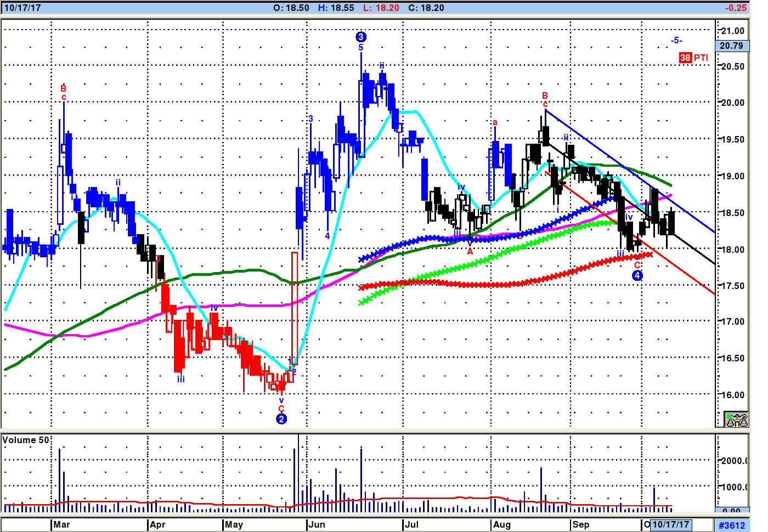The height and width of the screenshot is (532, 768).
Task: Click the -0.25 change value in header
Action: pyautogui.click(x=736, y=8)
